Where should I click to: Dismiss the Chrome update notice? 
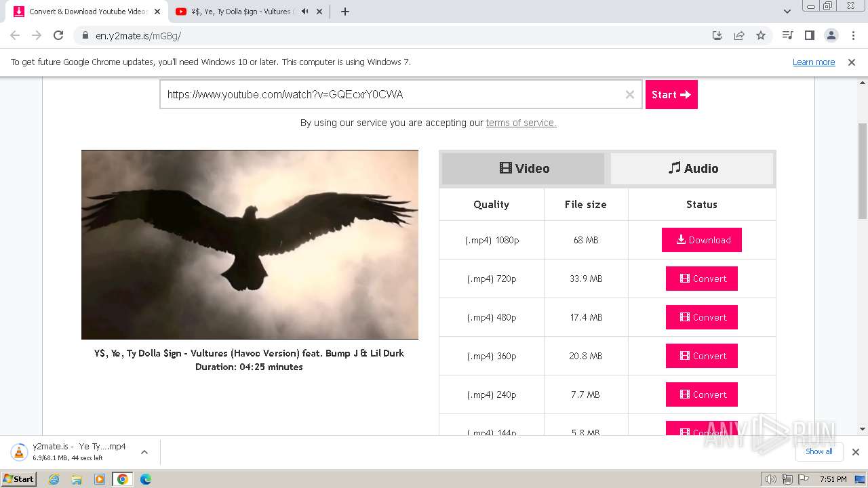852,62
